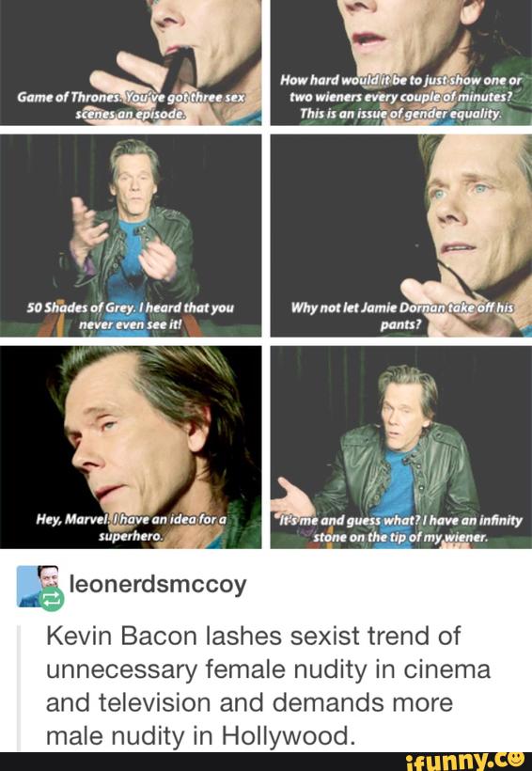This screenshot has height=771, width=532.
Task: Click the 'Why not let Jamie Dornan' subtitle
Action: [400, 316]
